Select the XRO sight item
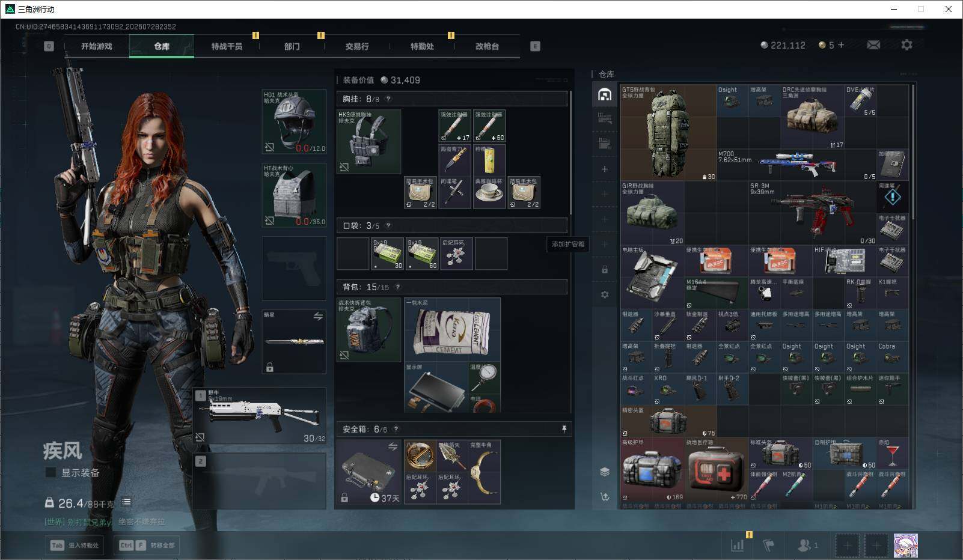The height and width of the screenshot is (560, 963). [x=668, y=389]
